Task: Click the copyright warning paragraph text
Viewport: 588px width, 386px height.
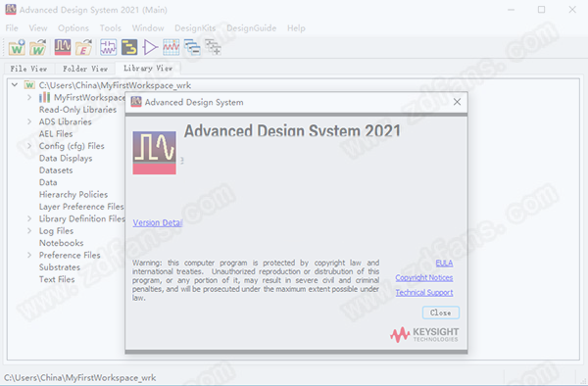Action: (256, 280)
